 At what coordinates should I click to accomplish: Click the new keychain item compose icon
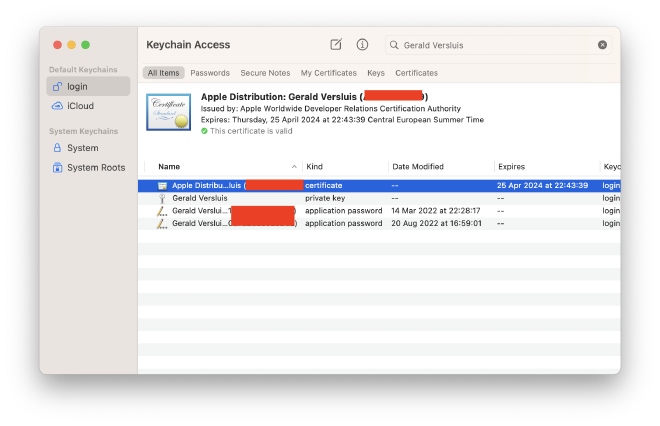pos(336,44)
